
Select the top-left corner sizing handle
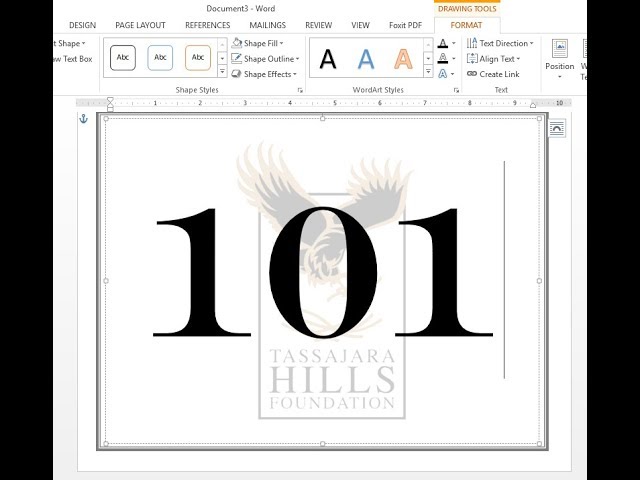(106, 118)
